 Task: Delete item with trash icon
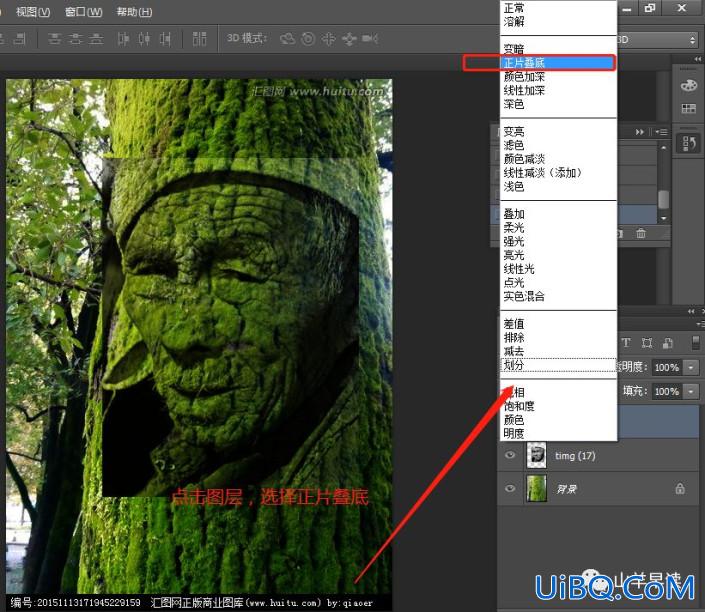pyautogui.click(x=641, y=234)
